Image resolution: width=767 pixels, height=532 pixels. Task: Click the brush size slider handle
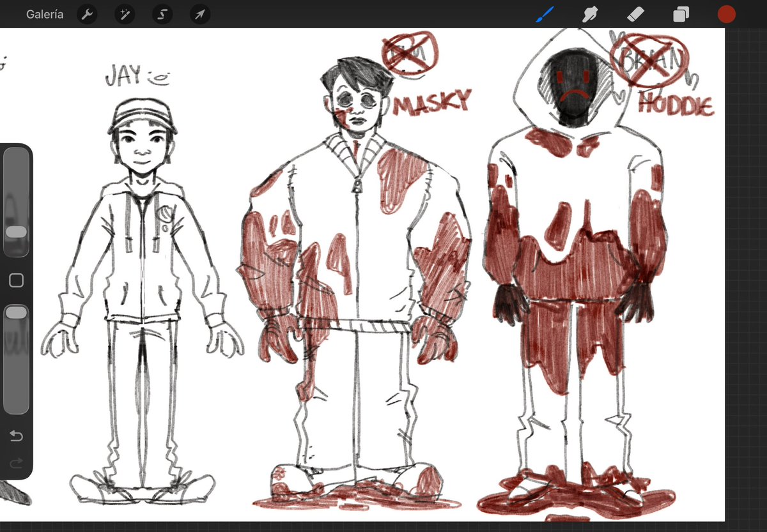[17, 232]
